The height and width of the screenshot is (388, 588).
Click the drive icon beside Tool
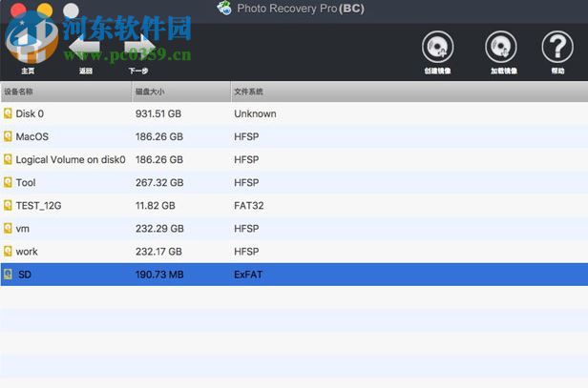point(8,182)
